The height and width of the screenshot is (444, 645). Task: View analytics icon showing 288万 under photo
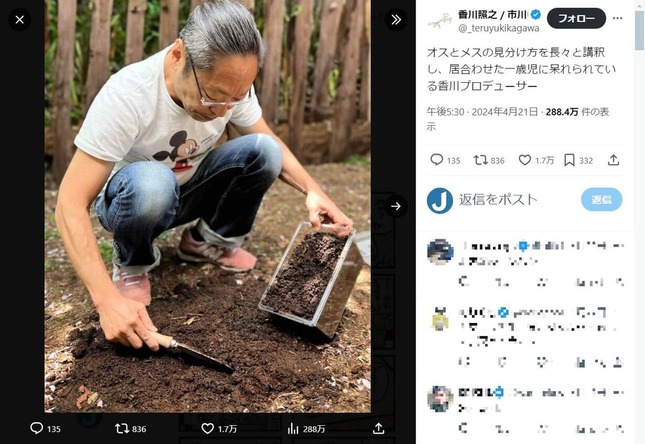(294, 428)
